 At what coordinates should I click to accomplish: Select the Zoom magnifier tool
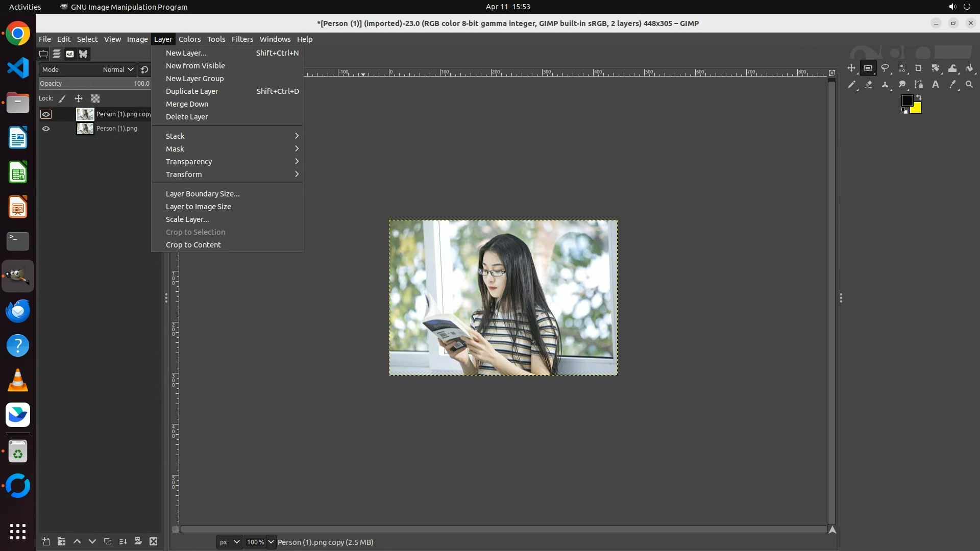pos(969,85)
